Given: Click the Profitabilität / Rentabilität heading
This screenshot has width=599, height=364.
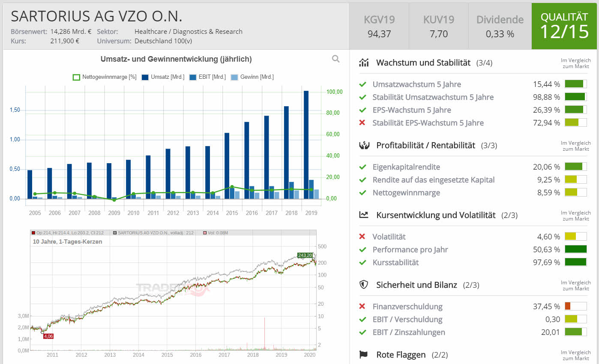Looking at the screenshot, I should coord(425,146).
